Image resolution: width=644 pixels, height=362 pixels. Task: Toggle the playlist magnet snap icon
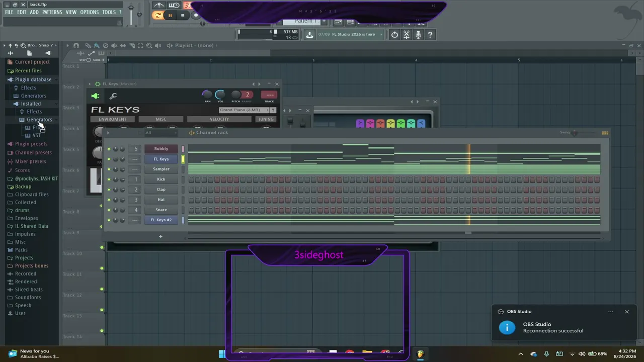[x=76, y=45]
